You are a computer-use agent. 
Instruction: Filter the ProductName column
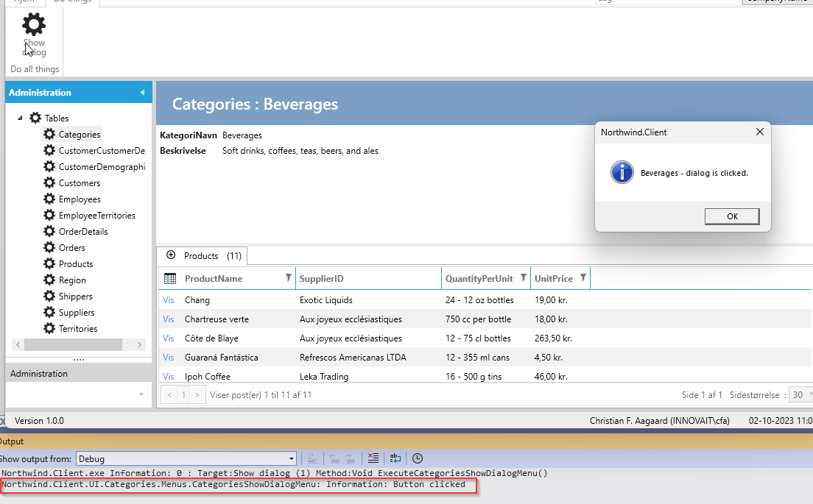pos(288,278)
